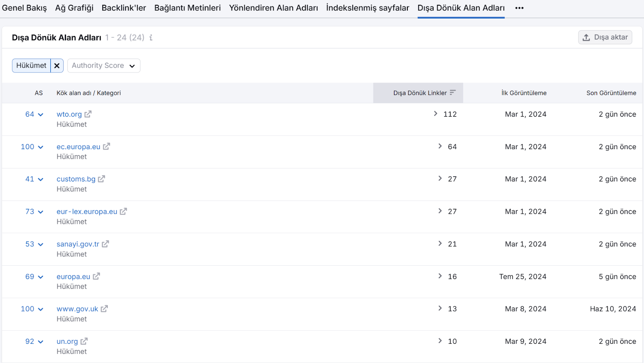Click the Mar 8, 2024 date cell

click(526, 309)
